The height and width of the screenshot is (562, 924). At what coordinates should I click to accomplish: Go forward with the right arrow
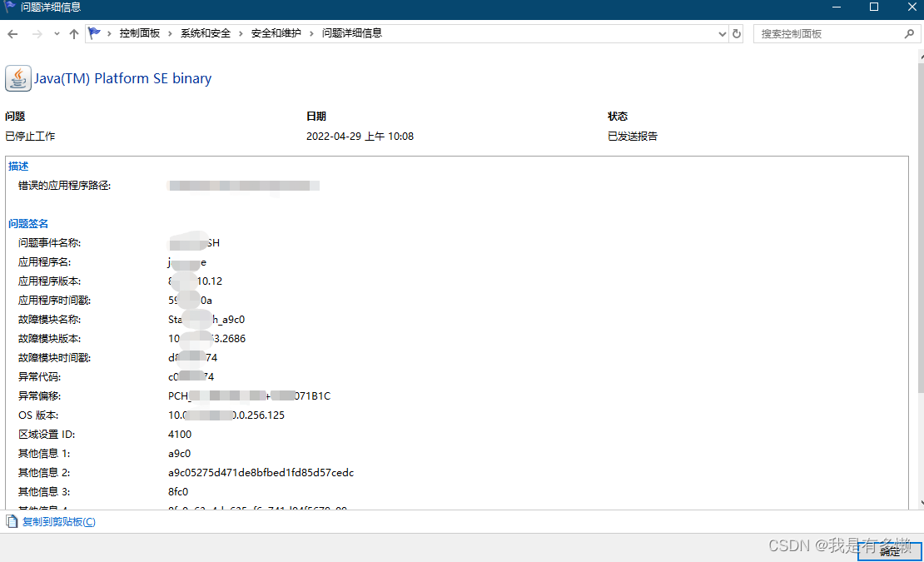[x=37, y=34]
